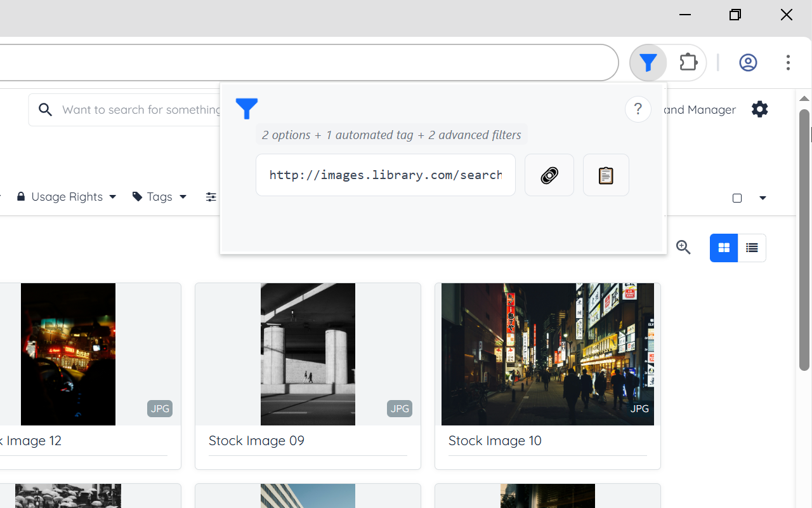812x508 pixels.
Task: Open Stock Image 10 thumbnail
Action: click(547, 354)
